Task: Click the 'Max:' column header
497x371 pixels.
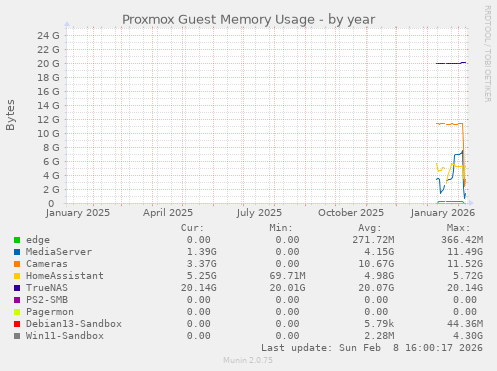Action: pyautogui.click(x=458, y=228)
